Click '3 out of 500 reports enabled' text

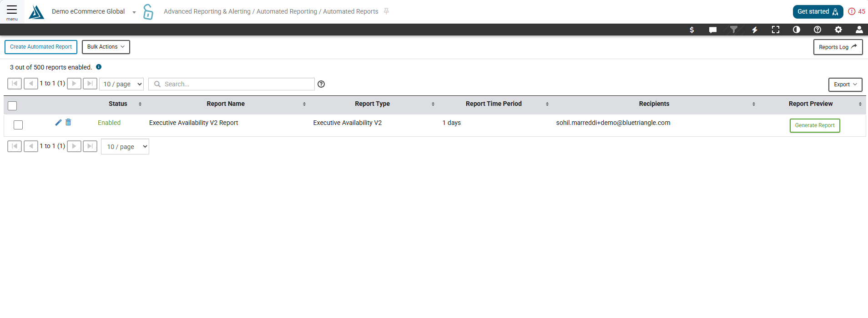(x=51, y=67)
